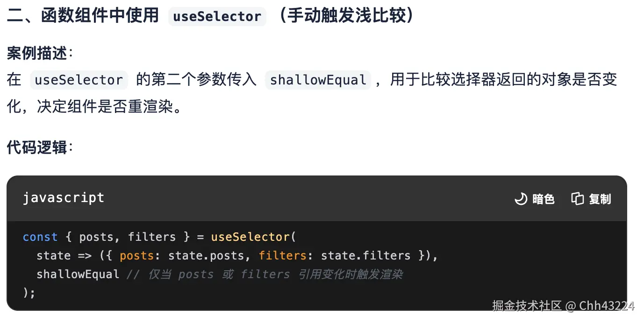Select the useSelector inline code in the paragraph

click(x=79, y=80)
